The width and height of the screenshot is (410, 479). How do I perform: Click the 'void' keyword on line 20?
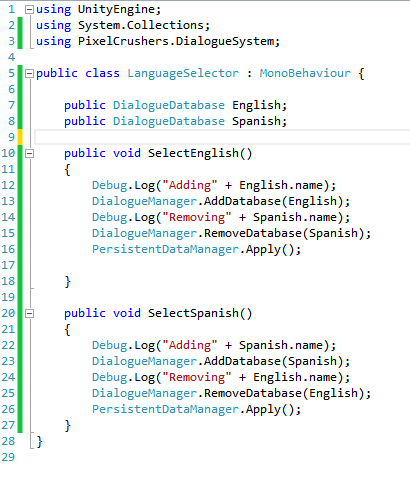click(127, 313)
